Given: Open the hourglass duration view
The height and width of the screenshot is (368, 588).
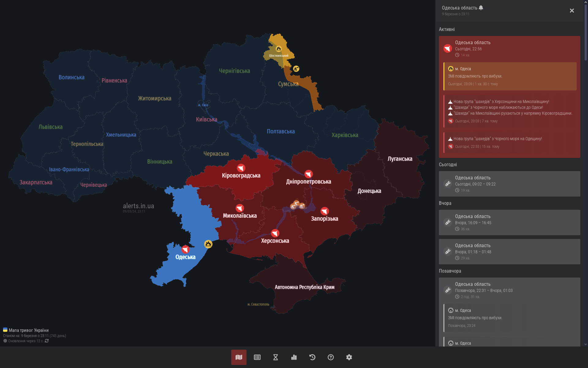Looking at the screenshot, I should 276,357.
